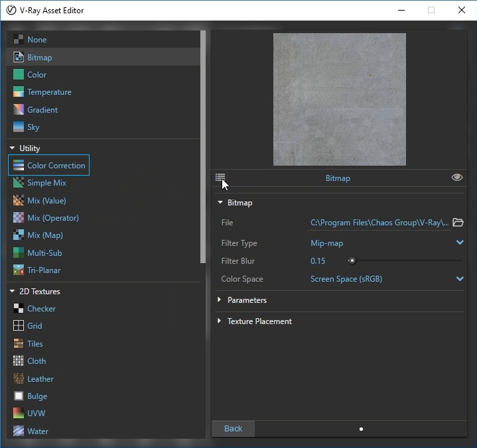Collapse the Utility category
The height and width of the screenshot is (448, 477).
[12, 148]
